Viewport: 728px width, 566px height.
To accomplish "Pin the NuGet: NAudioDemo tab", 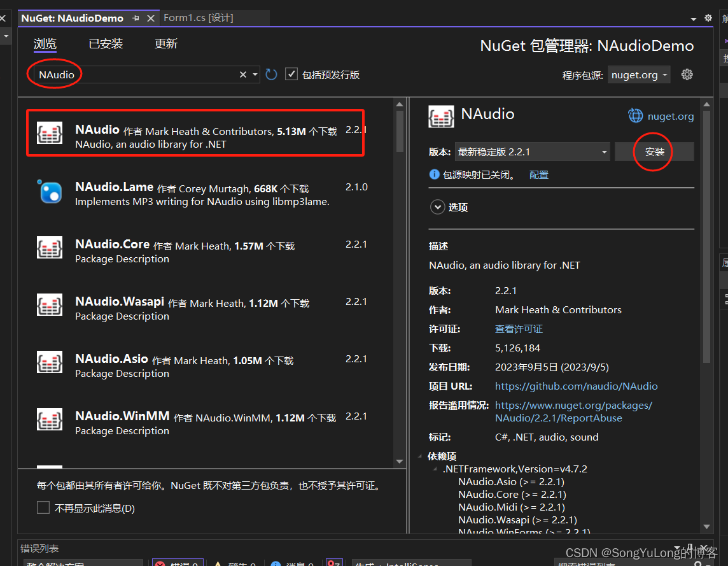I will pos(136,18).
